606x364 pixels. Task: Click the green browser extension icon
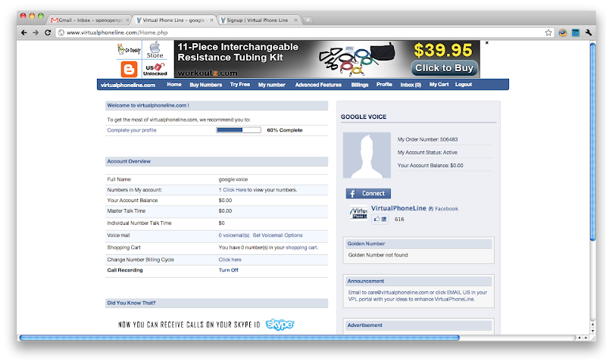576,33
